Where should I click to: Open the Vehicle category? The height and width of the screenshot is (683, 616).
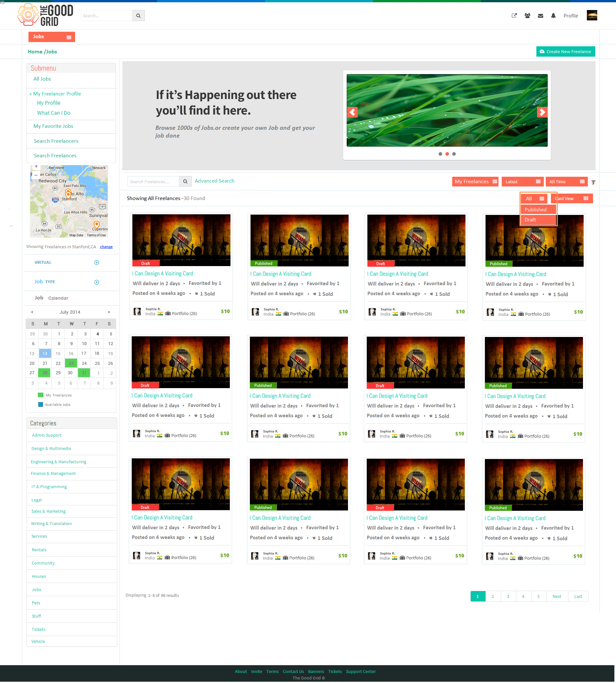[38, 641]
